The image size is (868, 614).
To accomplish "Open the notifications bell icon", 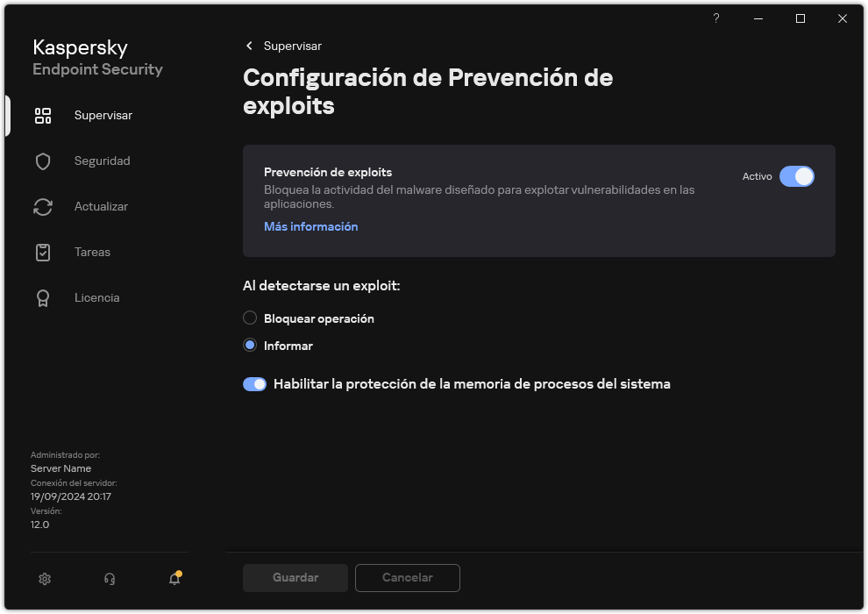I will (x=174, y=580).
